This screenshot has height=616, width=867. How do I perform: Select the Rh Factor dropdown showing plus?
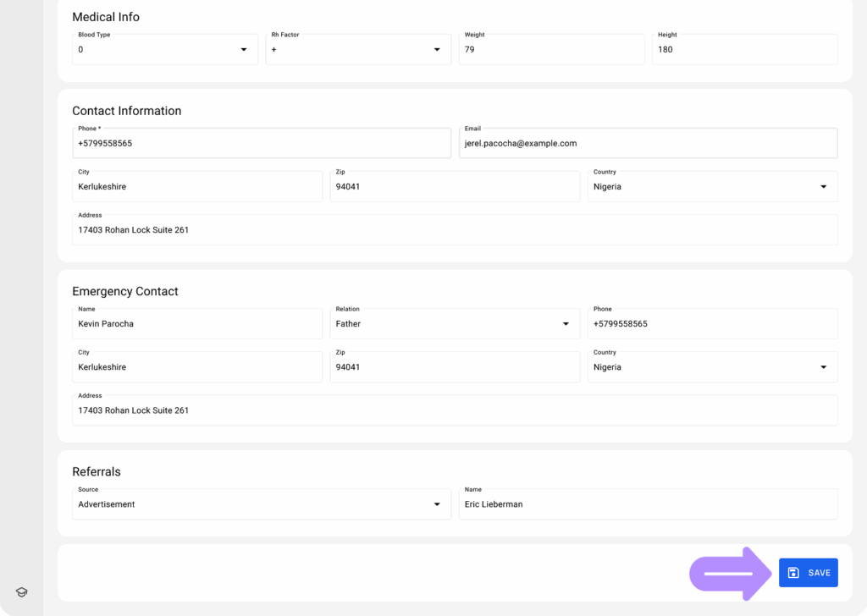click(x=357, y=49)
